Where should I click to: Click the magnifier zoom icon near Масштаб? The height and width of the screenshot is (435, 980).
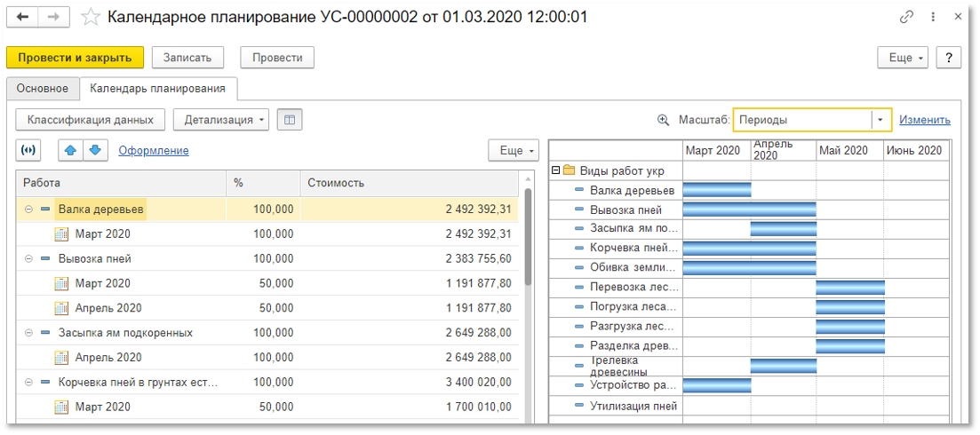[x=663, y=120]
